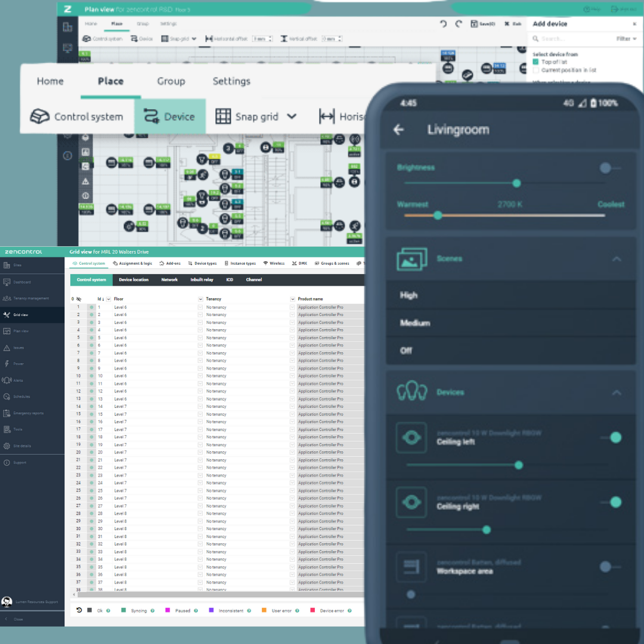Select the Off scene on the phone
Image resolution: width=644 pixels, height=644 pixels.
click(510, 351)
